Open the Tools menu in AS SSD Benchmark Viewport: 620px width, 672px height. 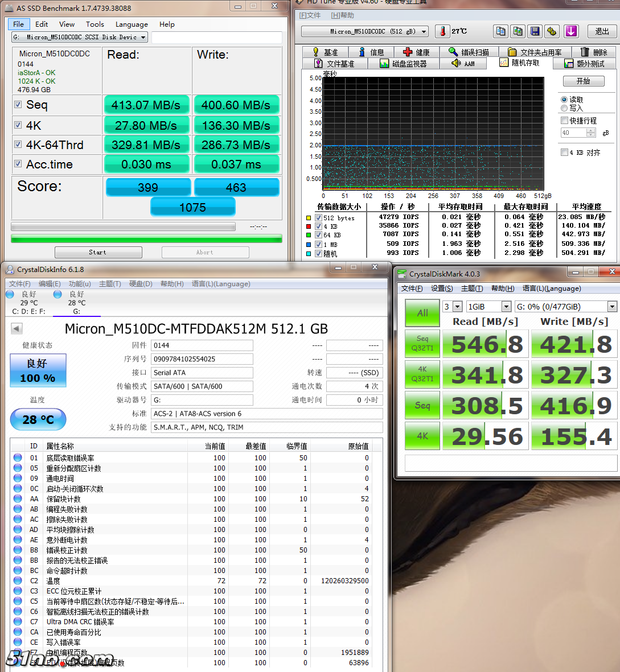coord(95,24)
